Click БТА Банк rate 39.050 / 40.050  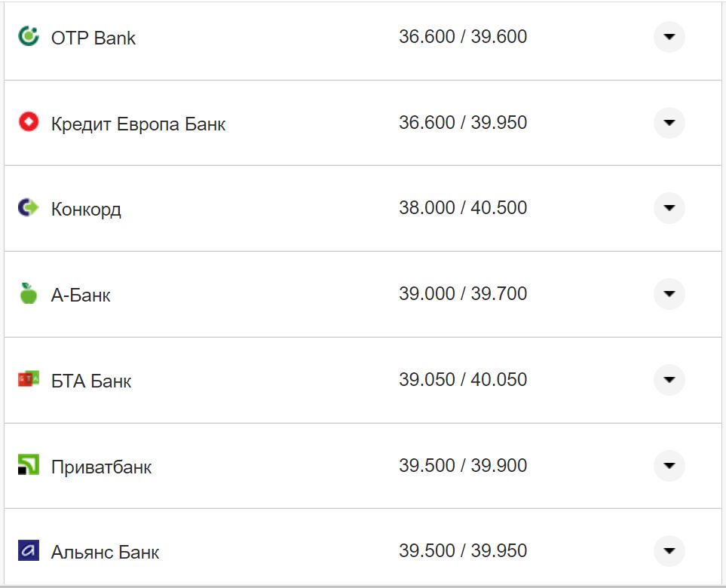tap(463, 379)
